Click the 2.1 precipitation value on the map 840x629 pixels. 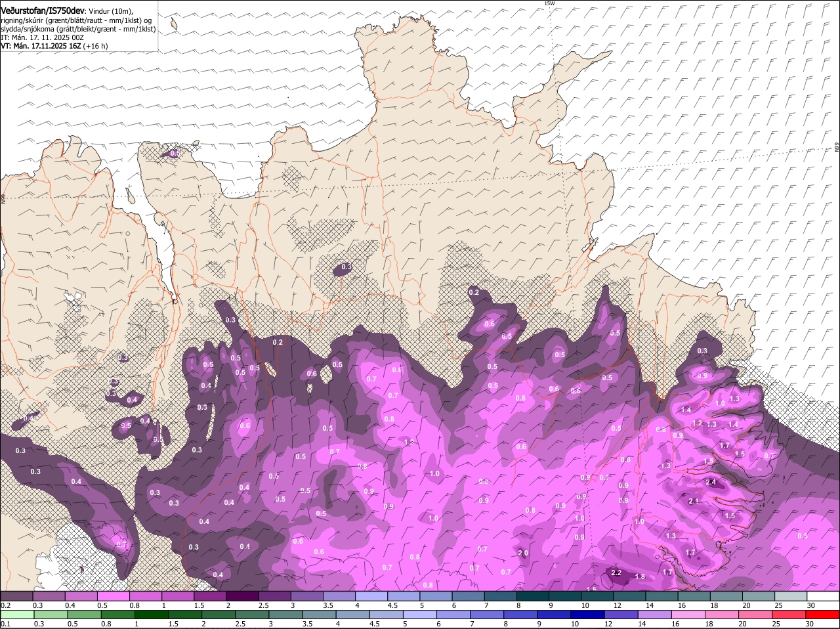point(694,501)
